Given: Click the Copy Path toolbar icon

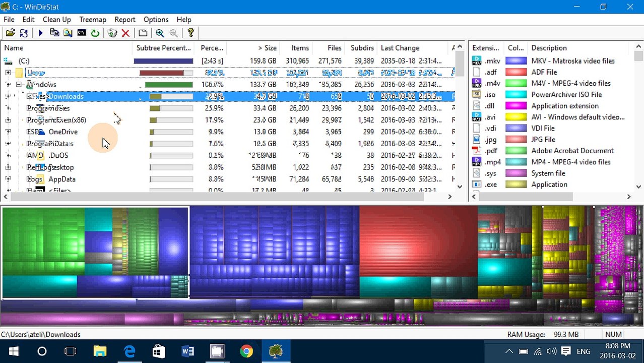Looking at the screenshot, I should (x=54, y=33).
